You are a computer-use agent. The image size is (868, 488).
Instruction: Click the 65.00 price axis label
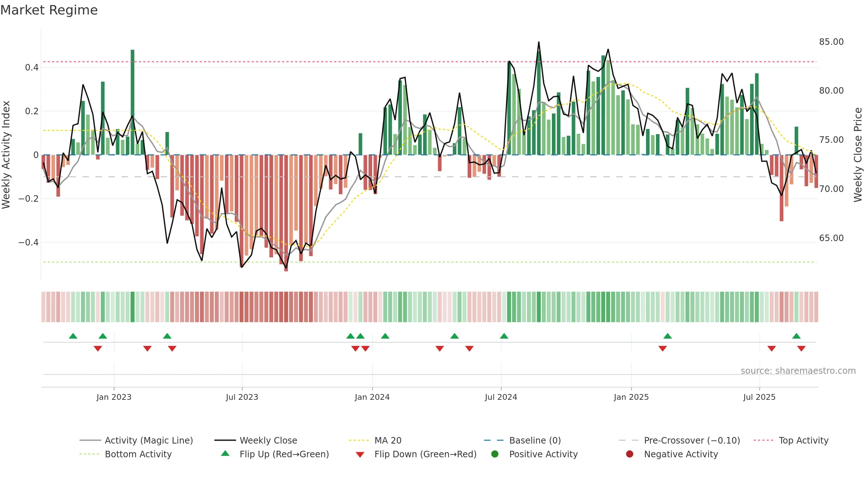point(831,238)
